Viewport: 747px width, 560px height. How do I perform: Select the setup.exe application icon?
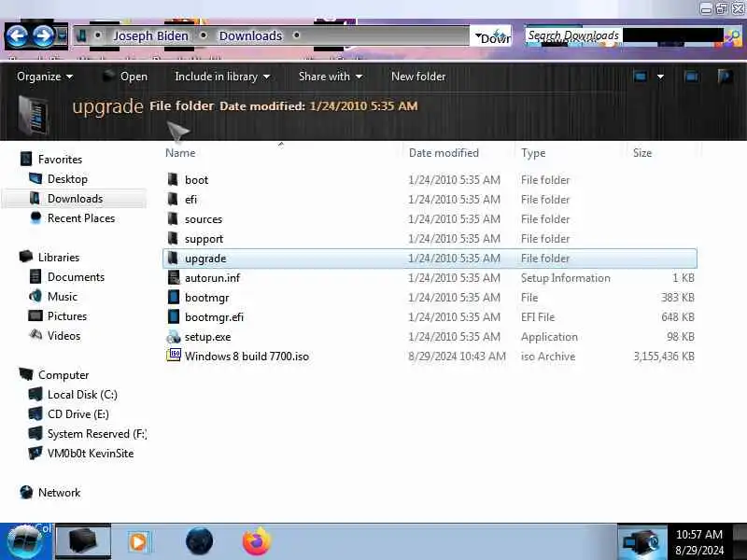(x=174, y=337)
